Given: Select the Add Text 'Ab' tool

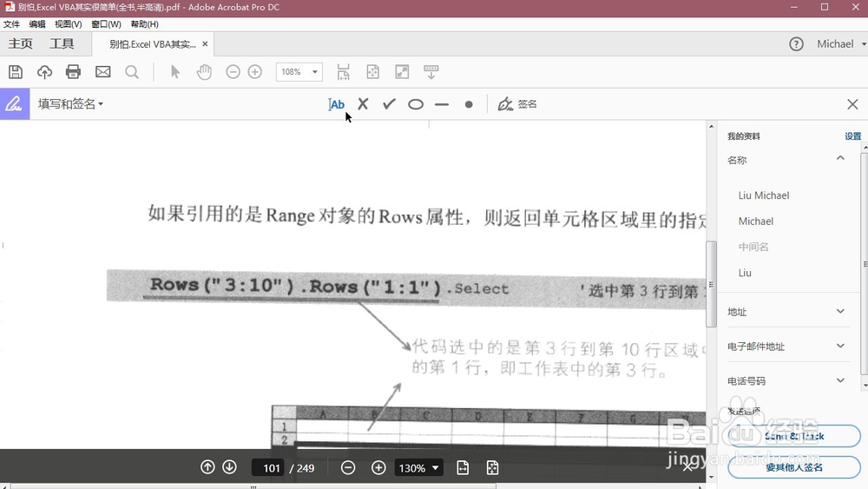Looking at the screenshot, I should [x=336, y=104].
